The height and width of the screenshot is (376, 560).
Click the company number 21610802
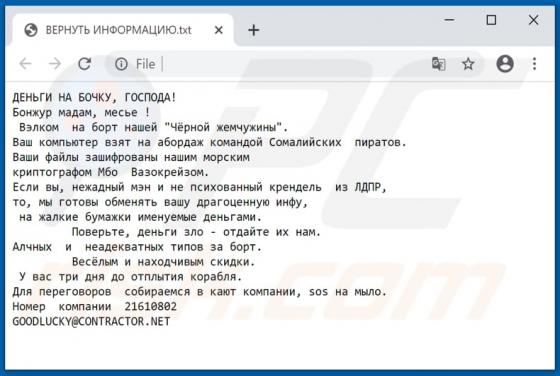(151, 306)
